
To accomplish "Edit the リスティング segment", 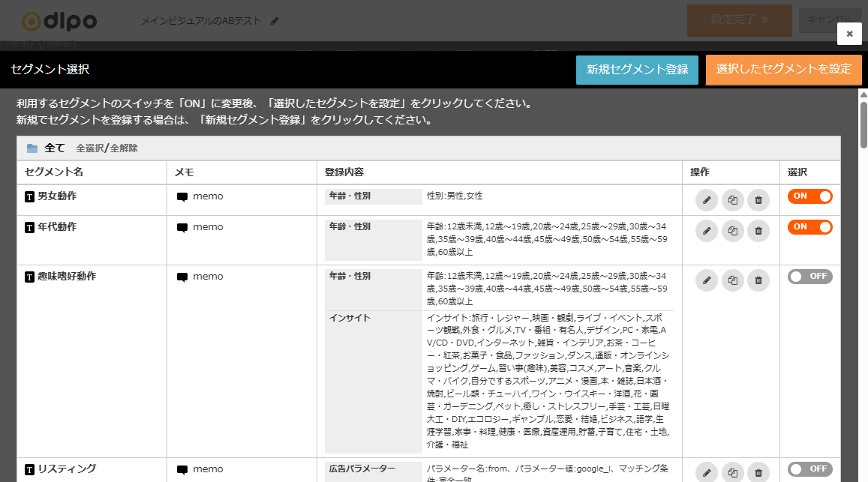I will 707,472.
